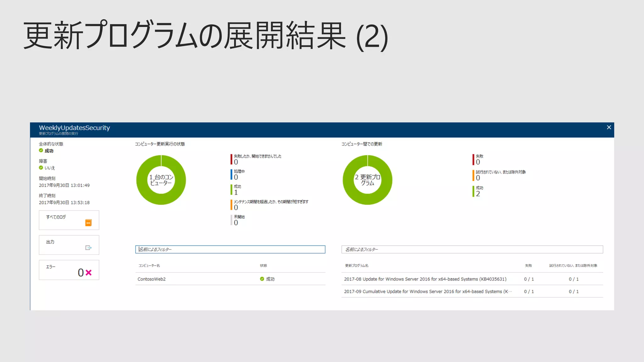644x362 pixels.
Task: Select the KB4035631 update row
Action: click(x=425, y=279)
